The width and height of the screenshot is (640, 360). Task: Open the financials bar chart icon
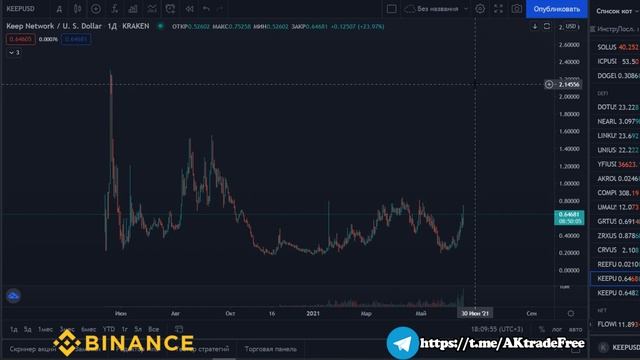click(x=133, y=9)
